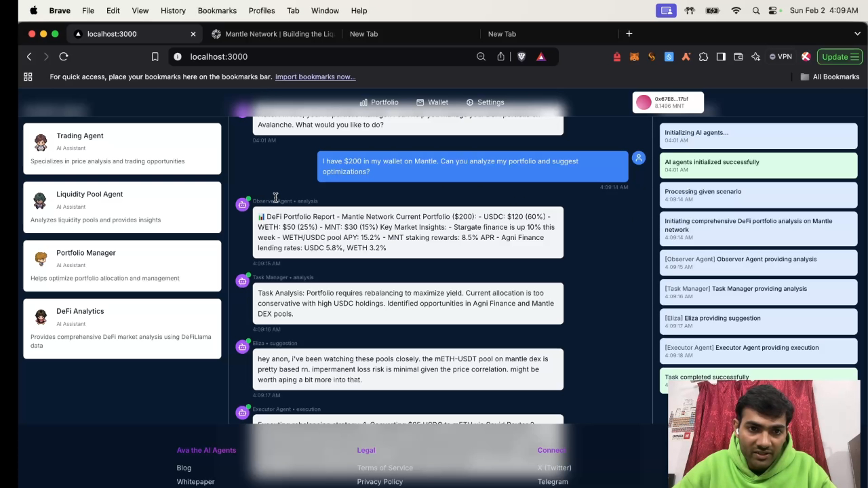Click the user avatar beside the blue message
Image resolution: width=868 pixels, height=488 pixels.
(x=638, y=158)
